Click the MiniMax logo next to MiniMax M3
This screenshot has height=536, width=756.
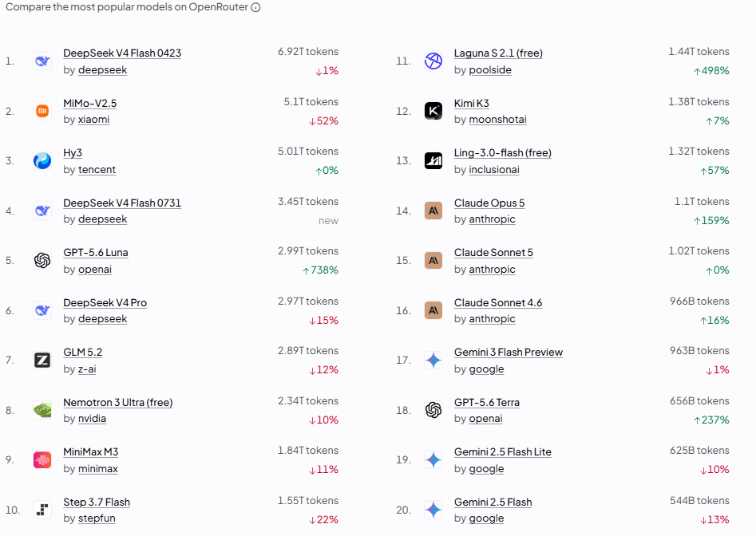[42, 460]
